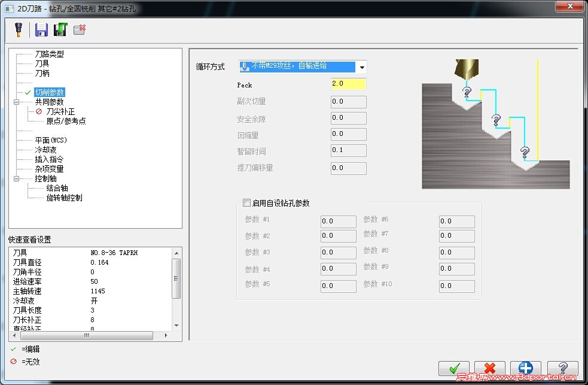Enable the 启用自设钻孔参数 checkbox
Image resolution: width=588 pixels, height=385 pixels.
point(247,203)
